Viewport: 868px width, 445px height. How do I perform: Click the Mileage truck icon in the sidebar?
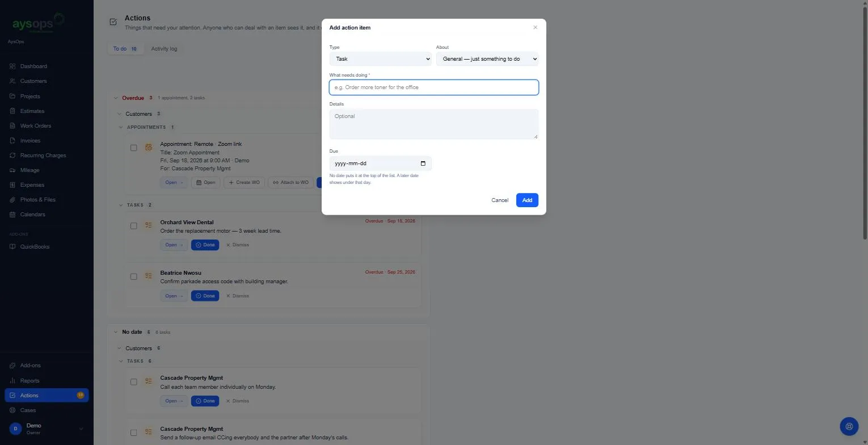(12, 170)
